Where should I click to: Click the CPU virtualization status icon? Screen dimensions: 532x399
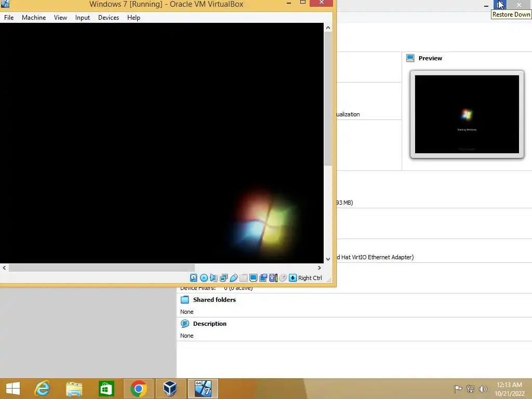click(273, 278)
